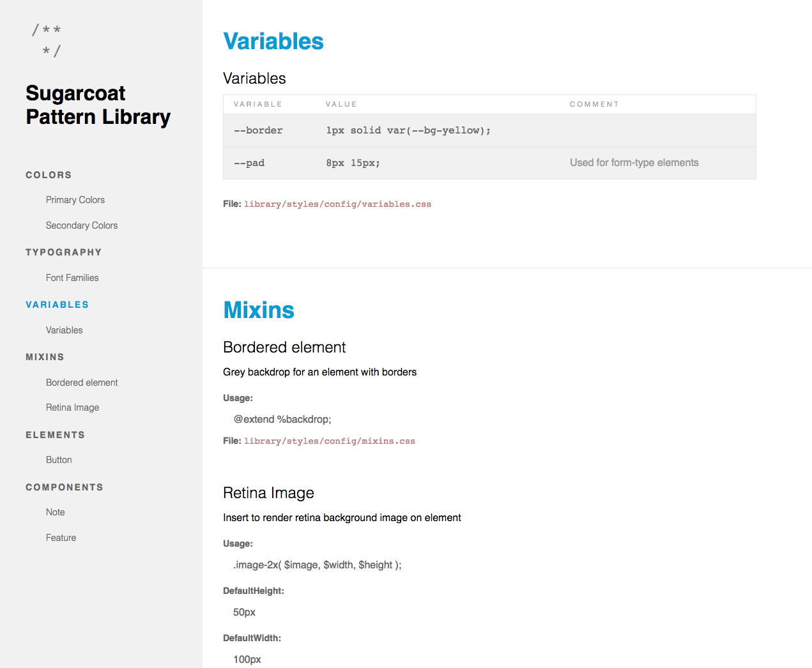Click the comment-slash logo icon in sidebar
The width and height of the screenshot is (812, 668).
47,40
